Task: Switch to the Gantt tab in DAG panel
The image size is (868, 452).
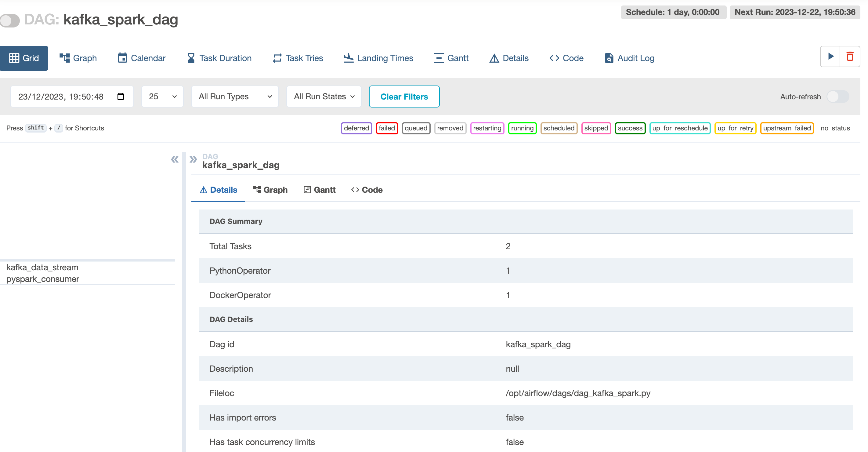Action: coord(320,190)
